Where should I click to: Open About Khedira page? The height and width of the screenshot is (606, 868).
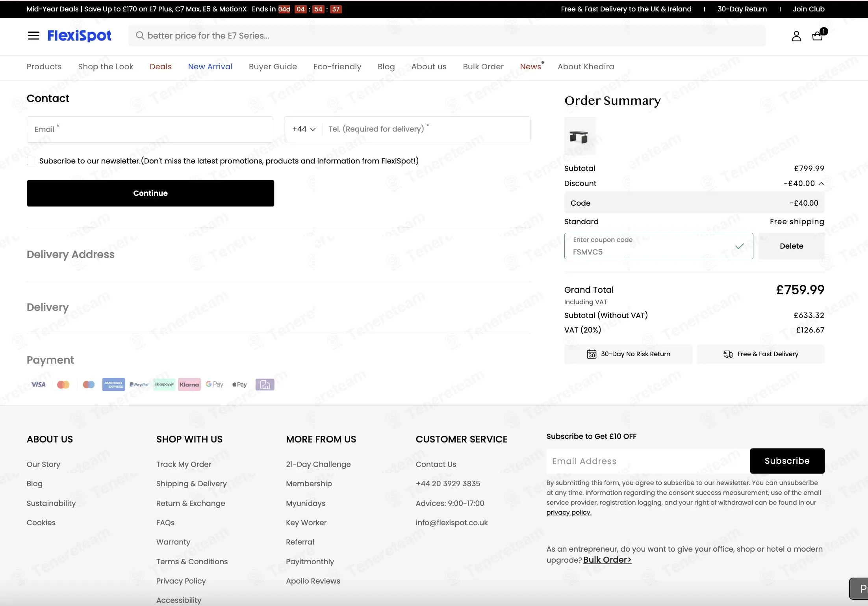(586, 67)
